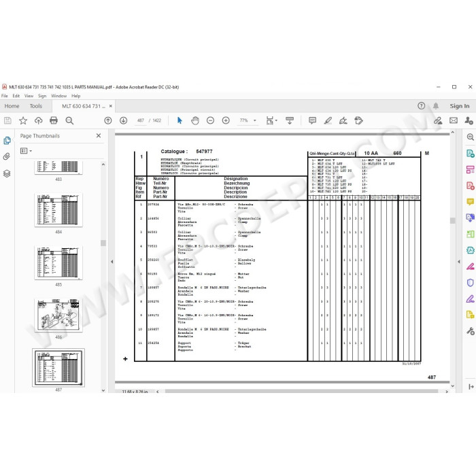The width and height of the screenshot is (476, 476).
Task: Go to previous page arrow
Action: (107, 120)
